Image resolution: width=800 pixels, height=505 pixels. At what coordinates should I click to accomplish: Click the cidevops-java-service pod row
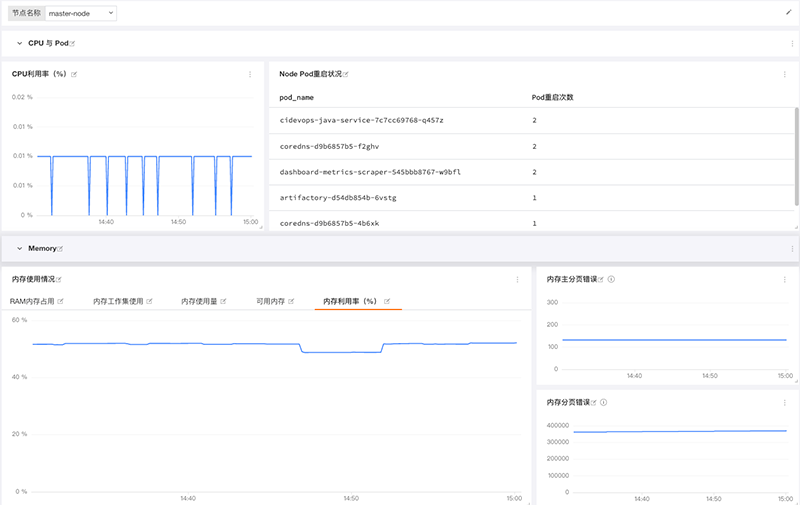pyautogui.click(x=531, y=120)
